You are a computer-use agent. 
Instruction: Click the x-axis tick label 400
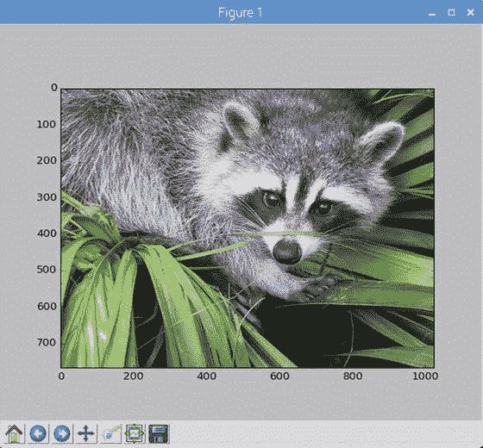(x=206, y=376)
